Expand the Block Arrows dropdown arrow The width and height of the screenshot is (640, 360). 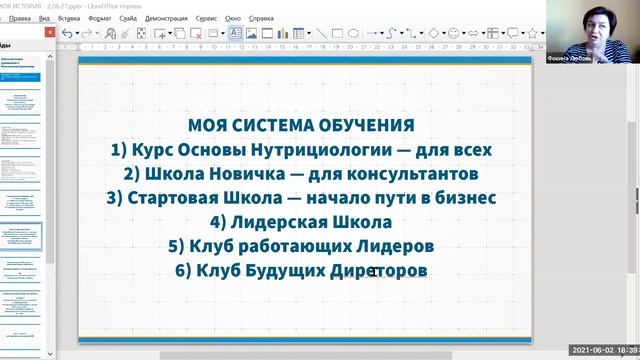483,33
